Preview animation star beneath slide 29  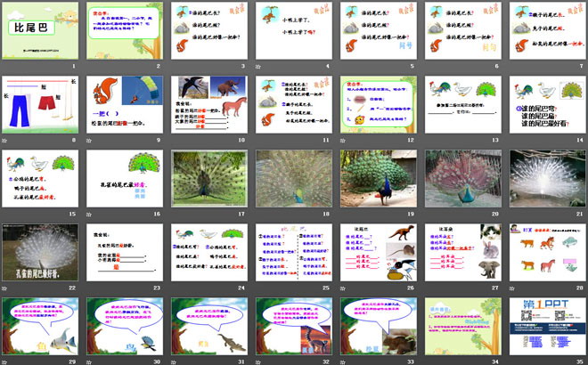click(5, 362)
